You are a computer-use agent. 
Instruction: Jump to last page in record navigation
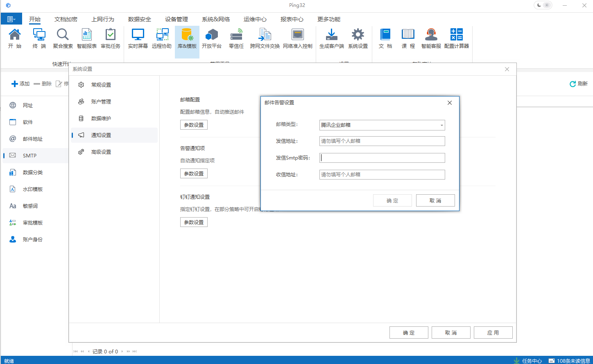(134, 351)
